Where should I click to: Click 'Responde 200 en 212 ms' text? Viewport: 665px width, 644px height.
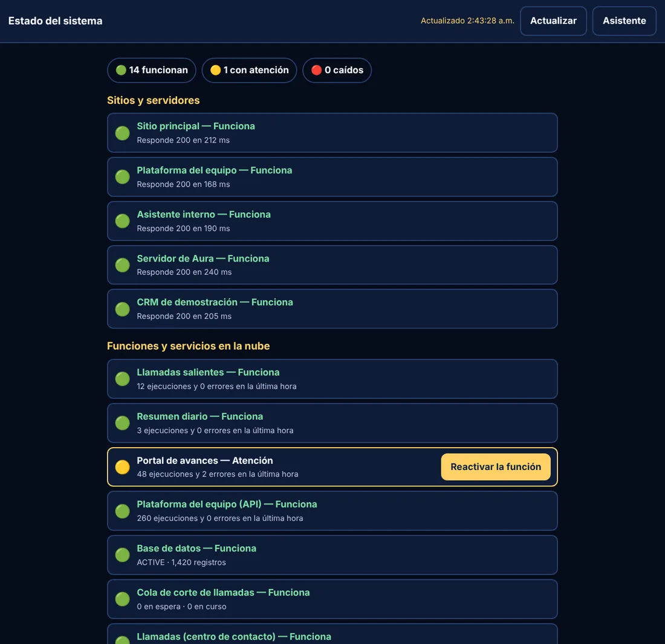pyautogui.click(x=183, y=140)
